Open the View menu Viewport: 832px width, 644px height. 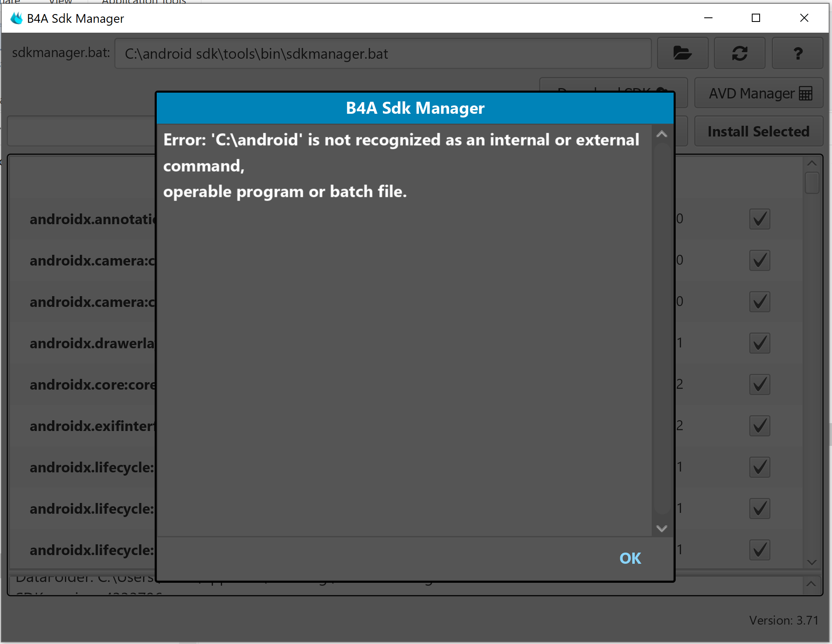click(x=60, y=2)
